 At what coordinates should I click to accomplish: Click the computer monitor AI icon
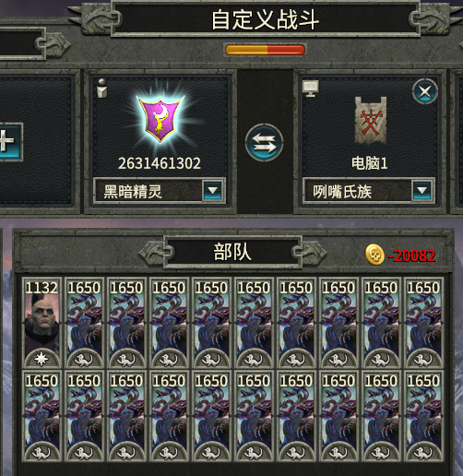311,89
